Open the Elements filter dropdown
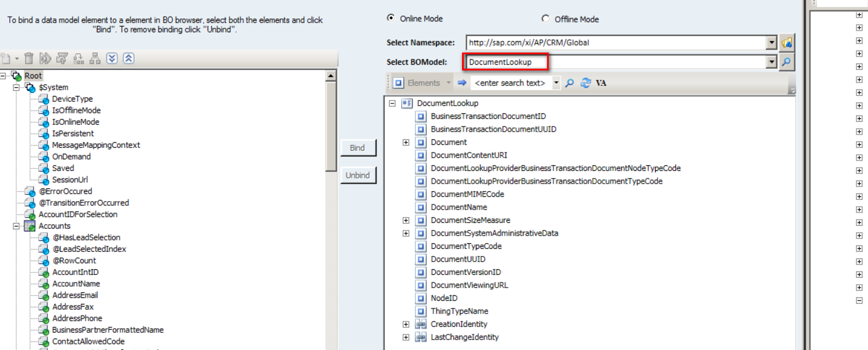Image resolution: width=868 pixels, height=350 pixels. click(448, 83)
